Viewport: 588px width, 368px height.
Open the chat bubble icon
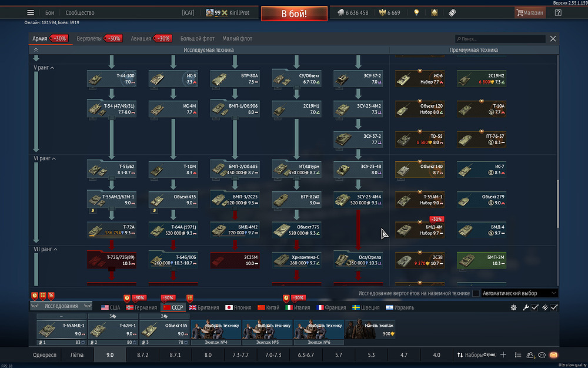[x=542, y=355]
